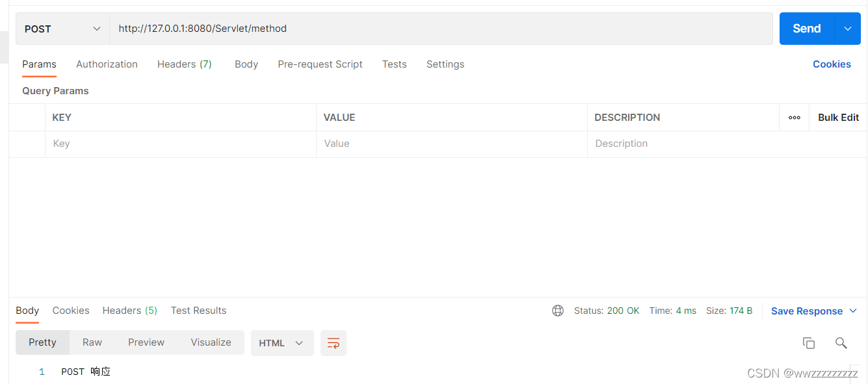Click the query param Value field
This screenshot has height=384, width=868.
[x=452, y=144]
